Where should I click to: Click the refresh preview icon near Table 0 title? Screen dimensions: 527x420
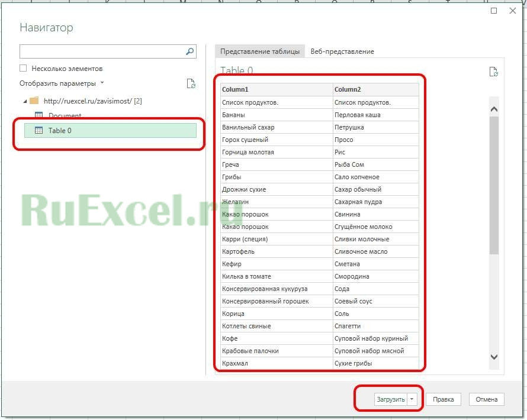click(x=493, y=72)
